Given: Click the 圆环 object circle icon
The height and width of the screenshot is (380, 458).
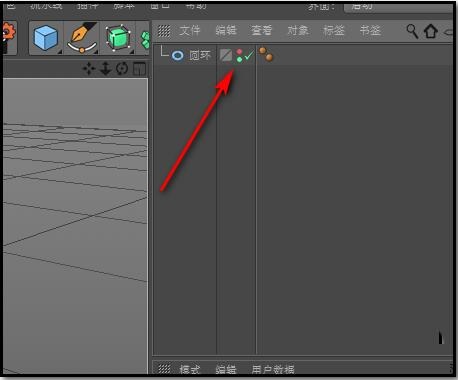Looking at the screenshot, I should pyautogui.click(x=177, y=55).
